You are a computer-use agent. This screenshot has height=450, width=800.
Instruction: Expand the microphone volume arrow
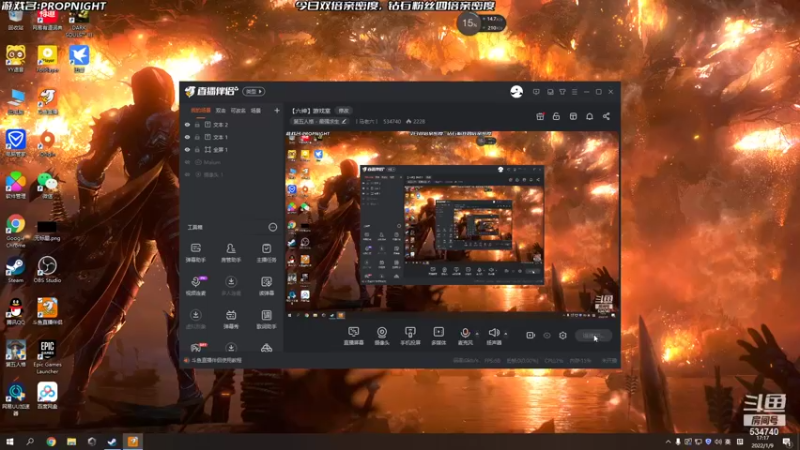[477, 334]
